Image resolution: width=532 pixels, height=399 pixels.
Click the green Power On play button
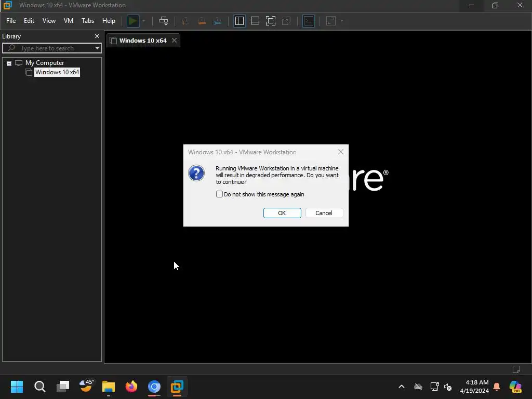[x=132, y=21]
